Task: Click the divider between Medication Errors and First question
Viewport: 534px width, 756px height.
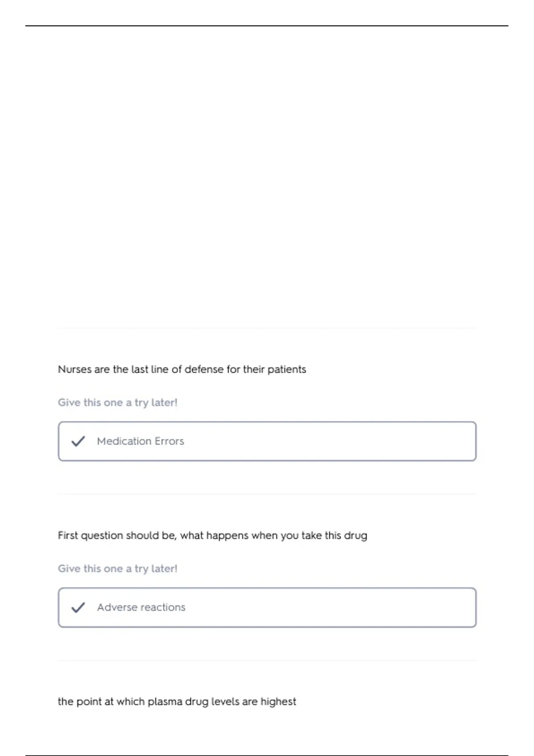Action: tap(267, 494)
